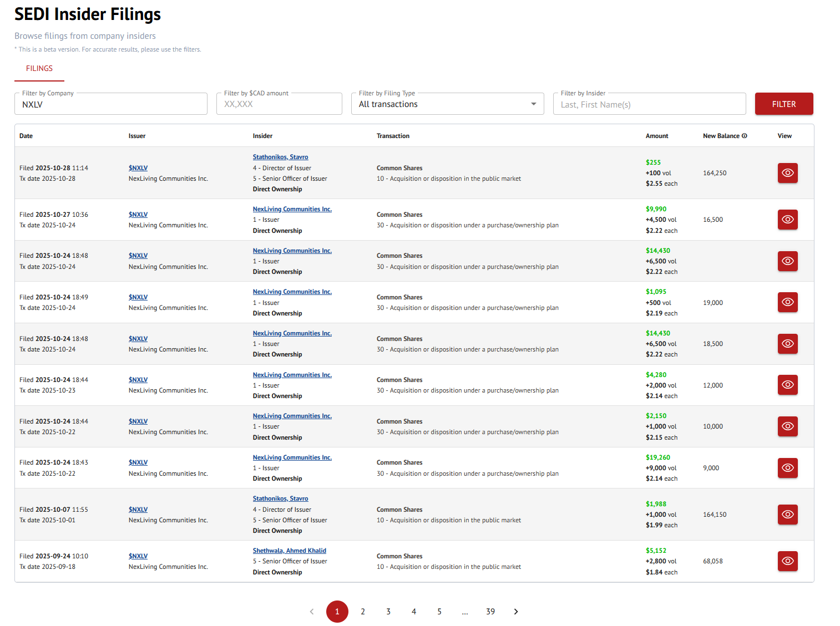
Task: Jump to last page 39
Action: [490, 612]
